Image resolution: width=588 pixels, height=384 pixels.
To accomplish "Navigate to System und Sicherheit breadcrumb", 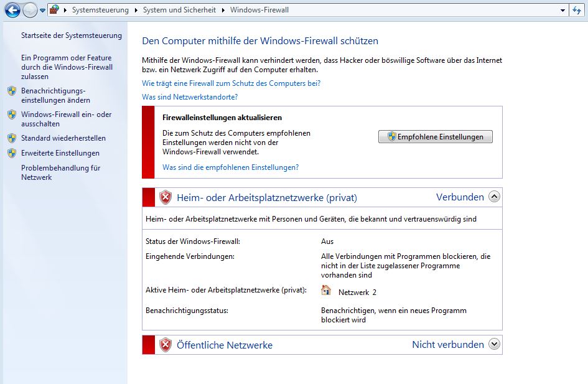I will (x=179, y=10).
